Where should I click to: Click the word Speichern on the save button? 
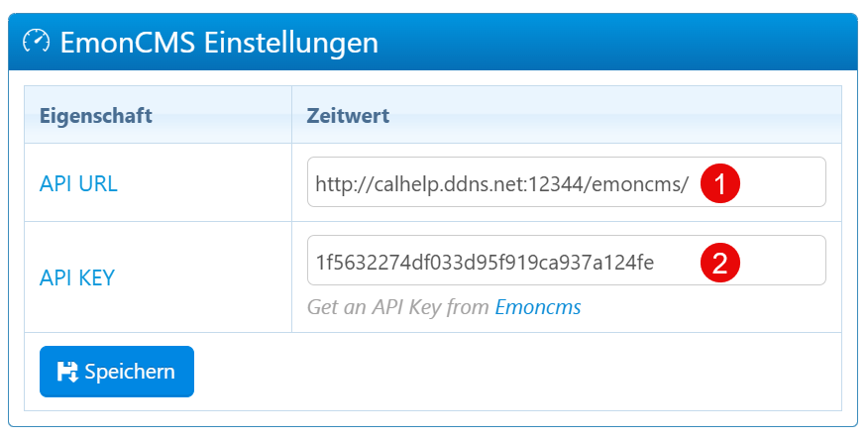tap(130, 372)
